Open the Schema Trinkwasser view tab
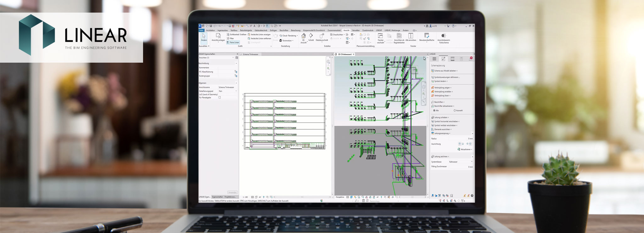Image resolution: width=644 pixels, height=233 pixels. [x=250, y=54]
